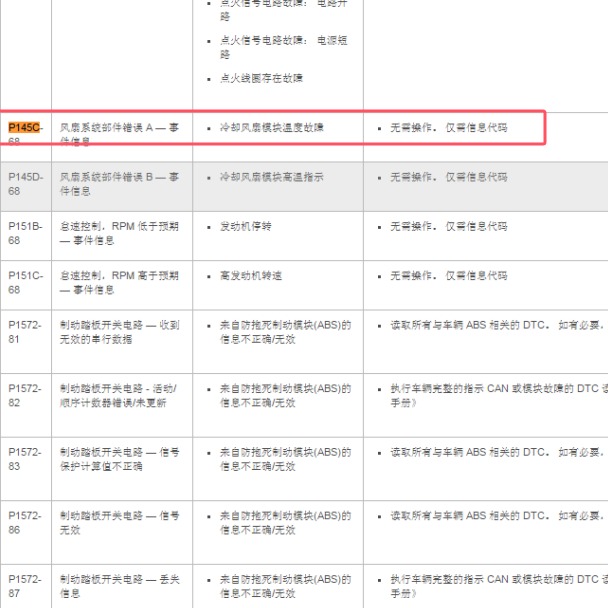Click the '执行车辆完整的指示 CAN' action in P1572-82 row
The height and width of the screenshot is (608, 608).
pos(499,396)
